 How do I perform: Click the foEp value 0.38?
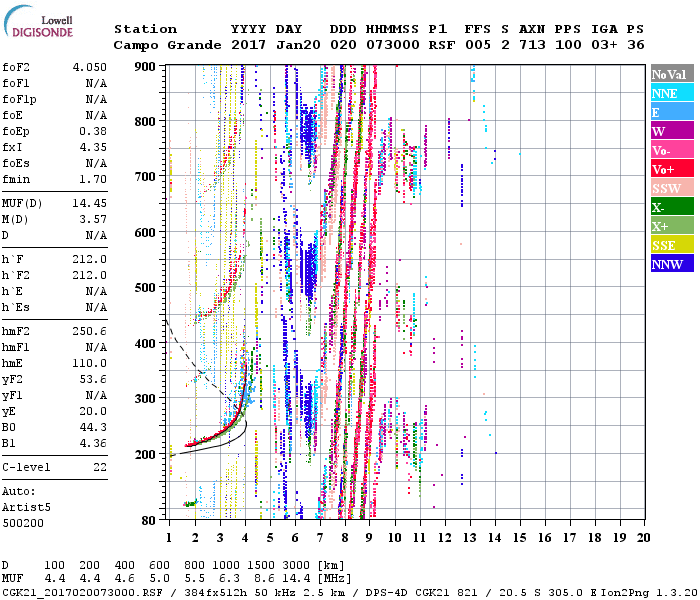[93, 131]
